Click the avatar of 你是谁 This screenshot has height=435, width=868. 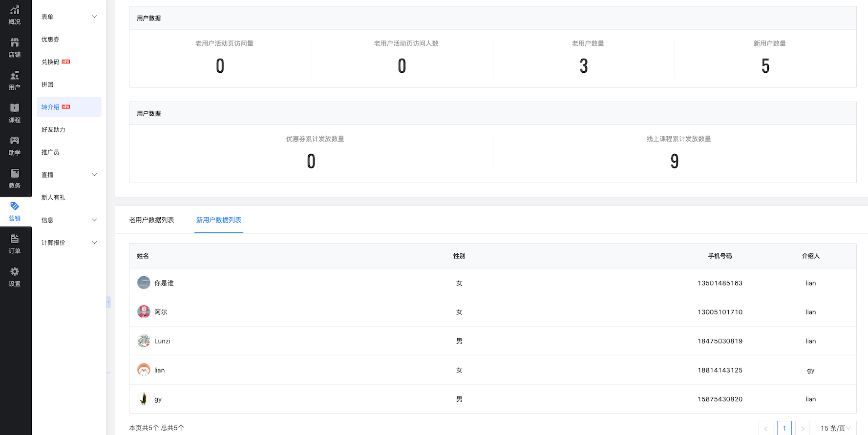pos(144,283)
